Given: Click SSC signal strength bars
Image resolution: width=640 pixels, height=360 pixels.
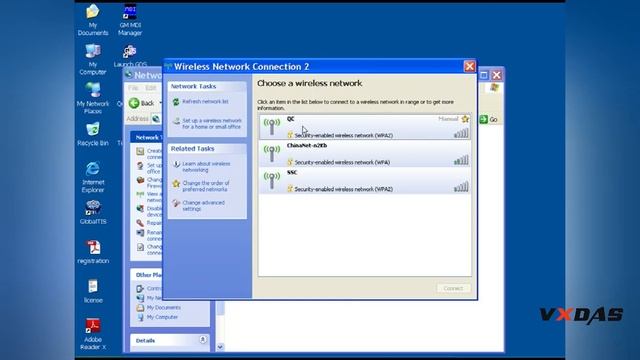Looking at the screenshot, I should point(461,187).
